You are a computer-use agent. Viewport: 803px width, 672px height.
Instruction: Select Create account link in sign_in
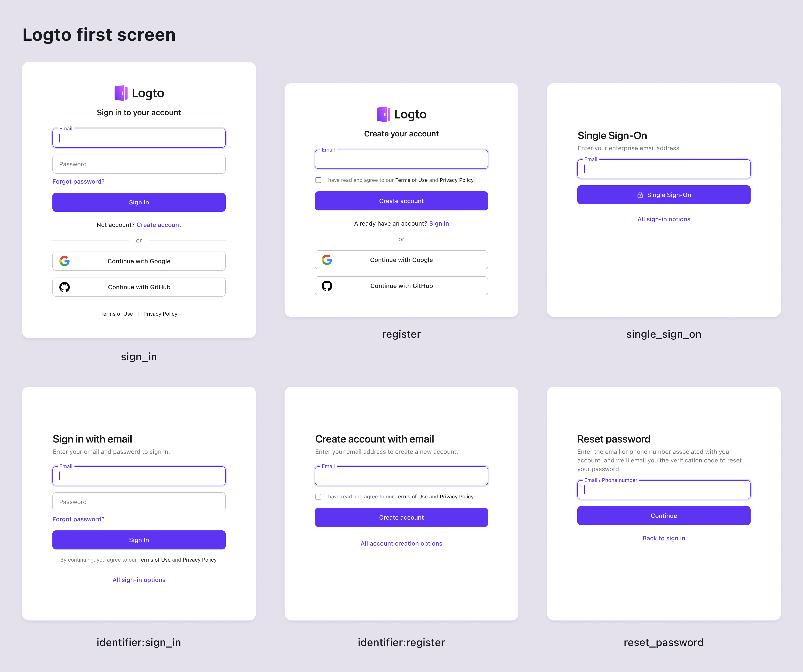pyautogui.click(x=159, y=225)
